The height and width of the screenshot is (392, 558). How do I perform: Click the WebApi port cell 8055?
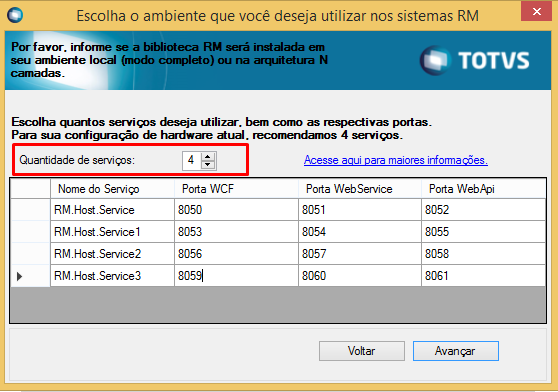pos(483,232)
